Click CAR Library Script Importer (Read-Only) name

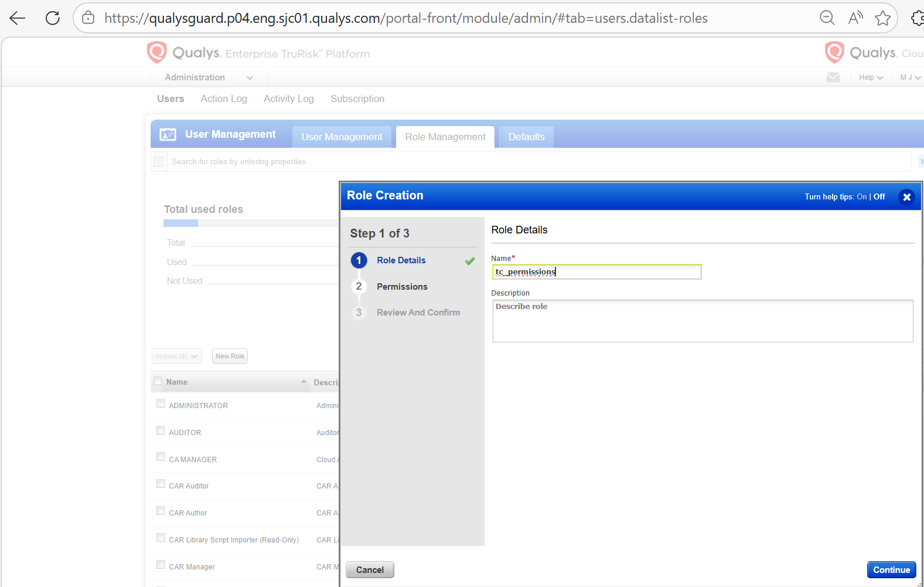(x=234, y=540)
